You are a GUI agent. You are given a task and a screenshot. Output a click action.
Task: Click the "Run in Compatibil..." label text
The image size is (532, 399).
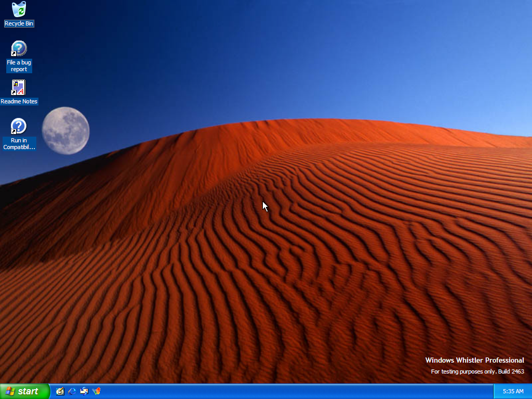click(x=19, y=144)
